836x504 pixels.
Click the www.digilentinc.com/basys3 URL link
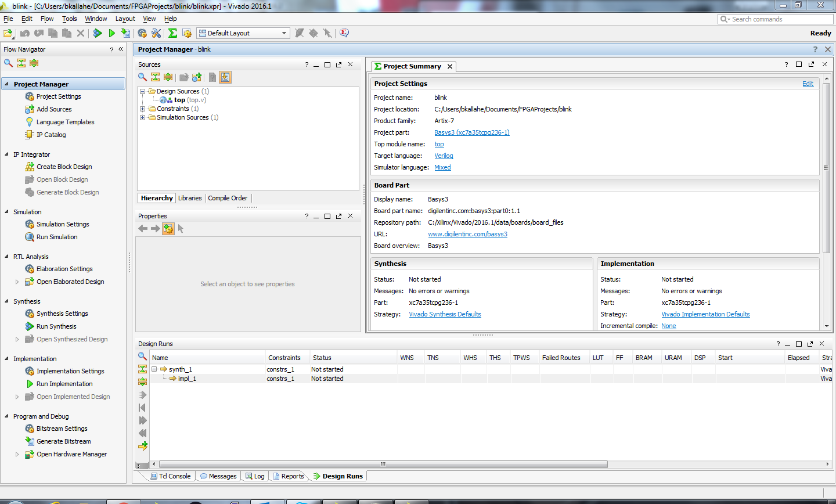click(467, 234)
